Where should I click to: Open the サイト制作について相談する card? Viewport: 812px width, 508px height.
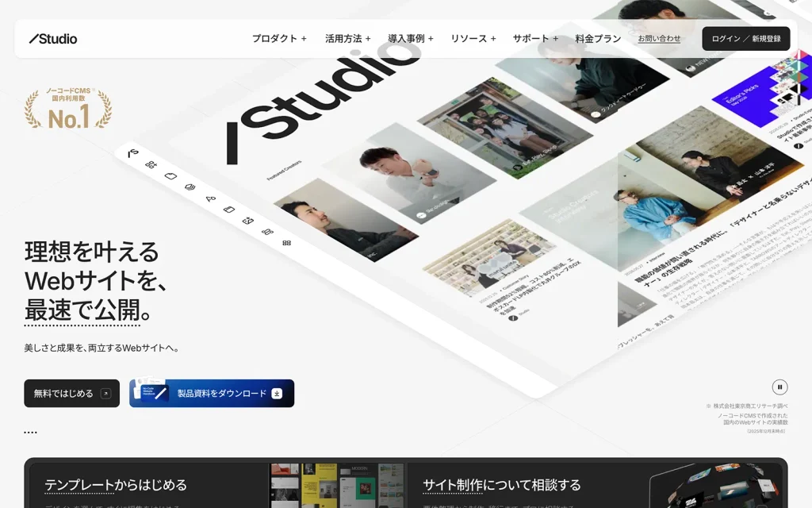tap(595, 486)
